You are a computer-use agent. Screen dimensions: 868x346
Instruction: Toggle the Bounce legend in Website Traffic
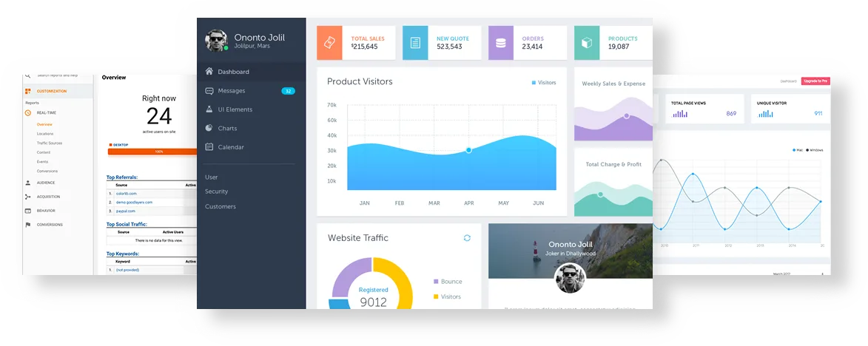point(447,282)
